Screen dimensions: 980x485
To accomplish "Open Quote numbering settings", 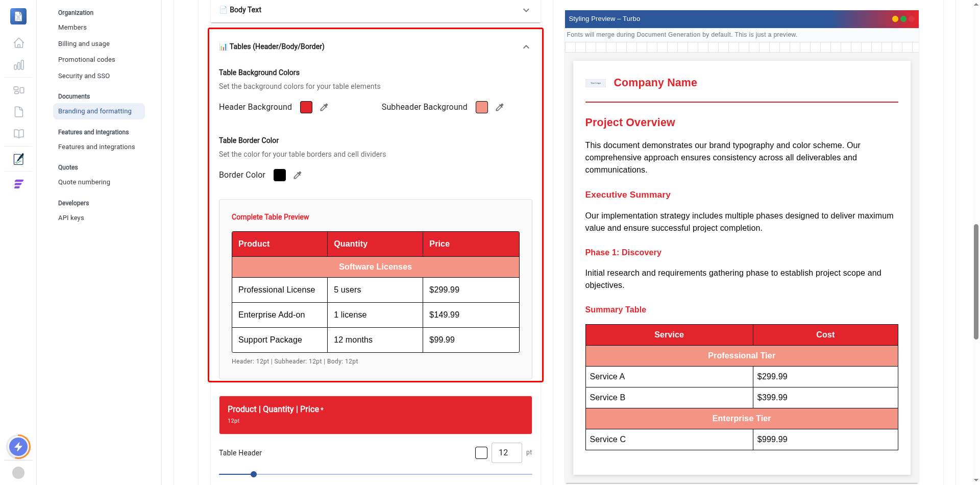I will [x=84, y=182].
